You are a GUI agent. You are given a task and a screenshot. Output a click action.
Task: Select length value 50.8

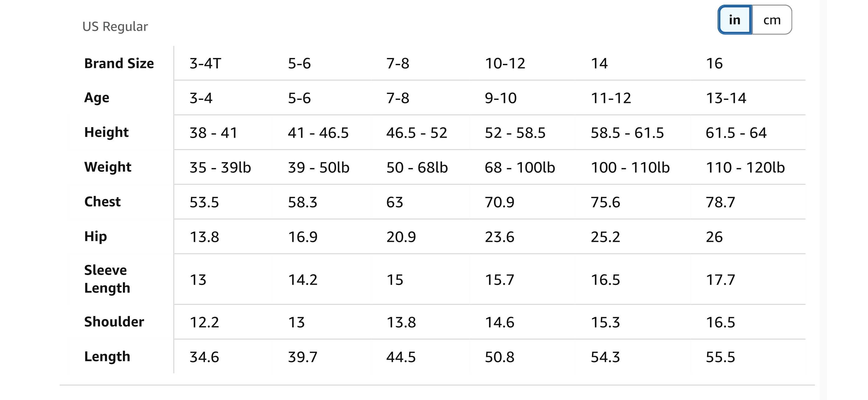pos(500,357)
